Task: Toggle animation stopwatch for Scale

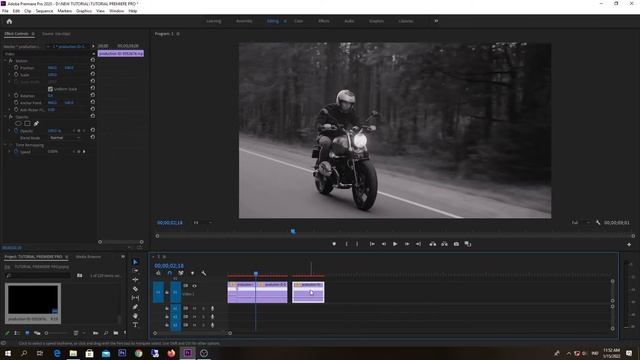Action: click(16, 75)
